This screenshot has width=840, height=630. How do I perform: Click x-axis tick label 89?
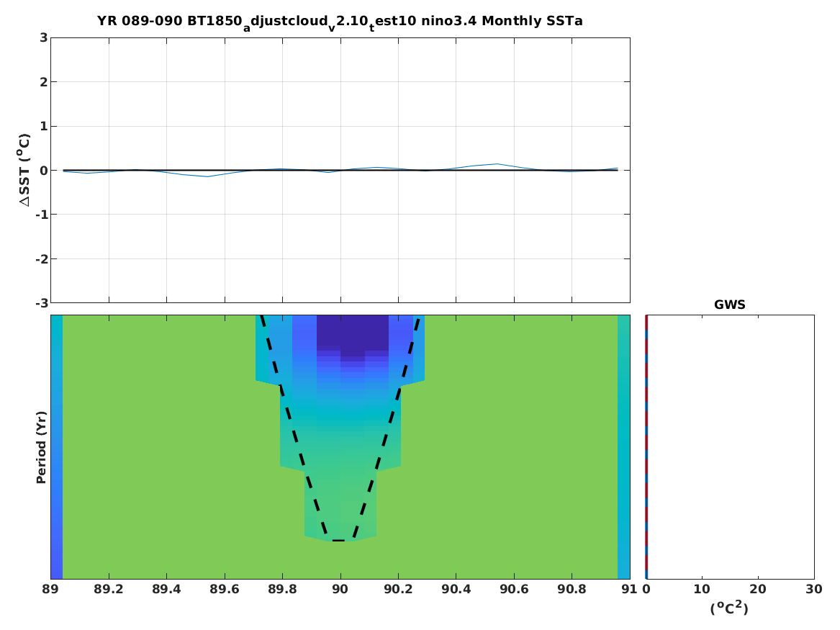(51, 589)
